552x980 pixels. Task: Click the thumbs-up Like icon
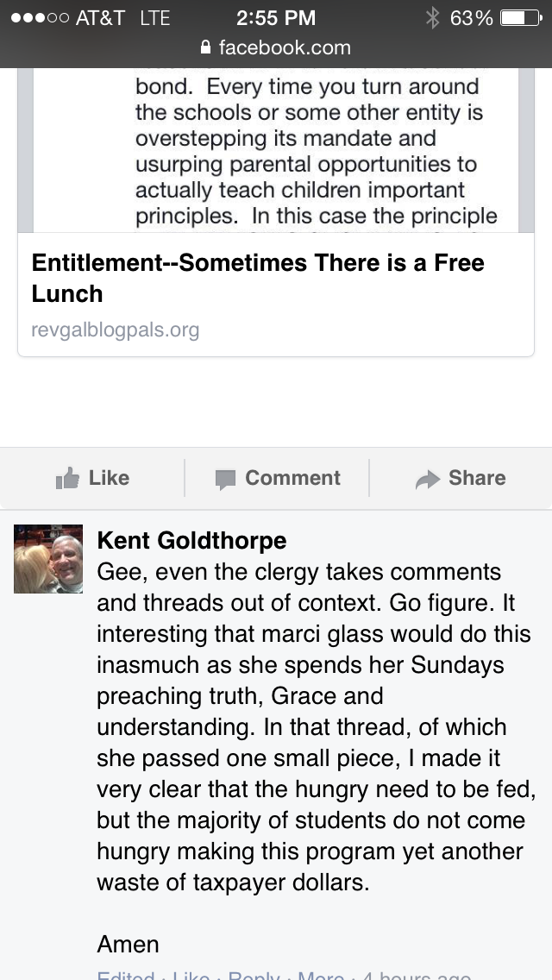click(x=68, y=478)
